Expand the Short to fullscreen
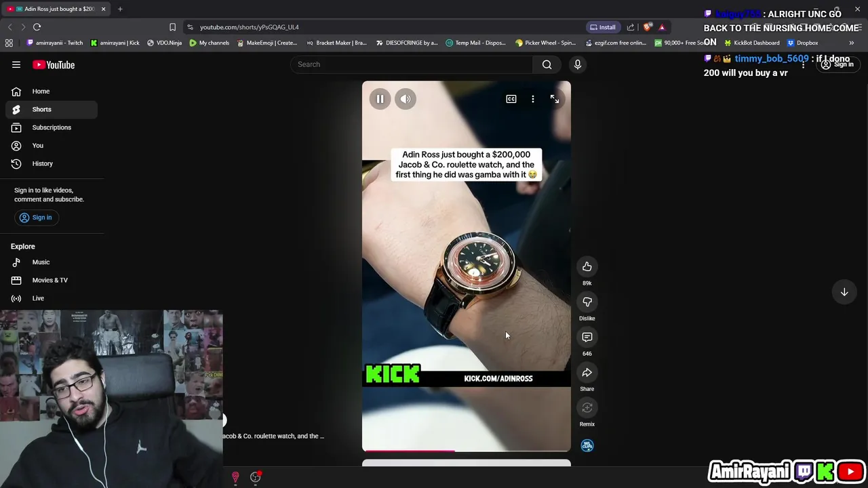Screen dimensions: 868x488 click(x=555, y=99)
